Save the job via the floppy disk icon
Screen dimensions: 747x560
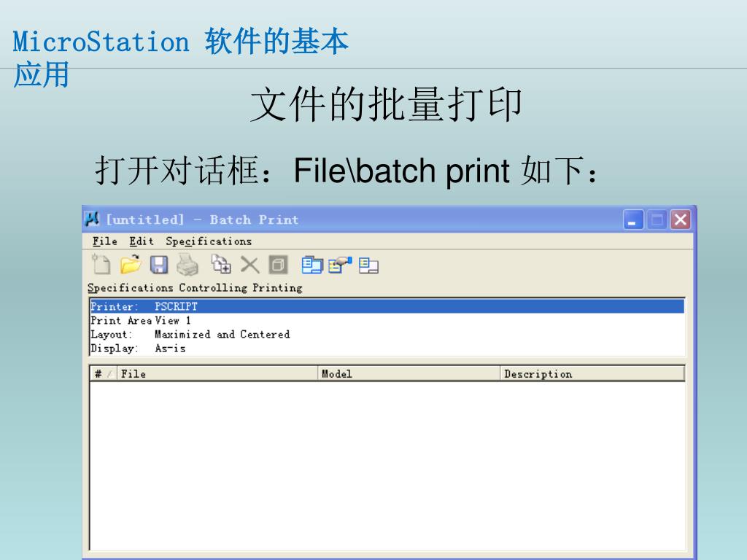pos(159,265)
